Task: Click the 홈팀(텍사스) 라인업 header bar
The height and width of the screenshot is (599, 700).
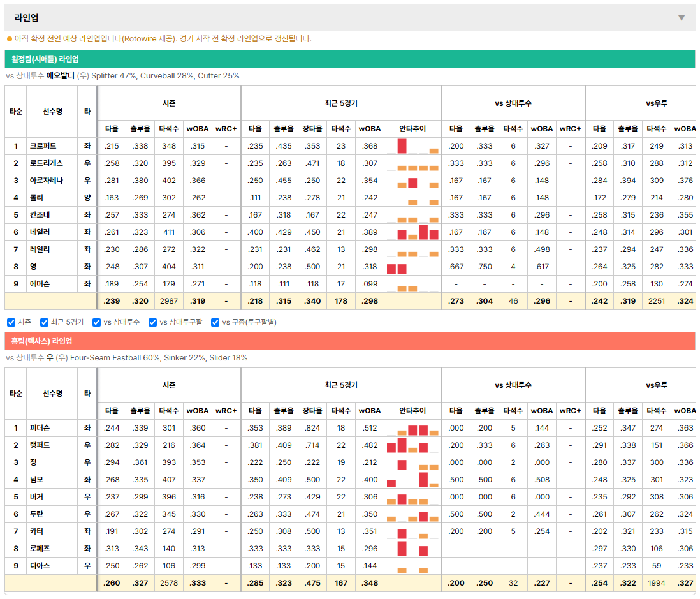Action: coord(349,341)
